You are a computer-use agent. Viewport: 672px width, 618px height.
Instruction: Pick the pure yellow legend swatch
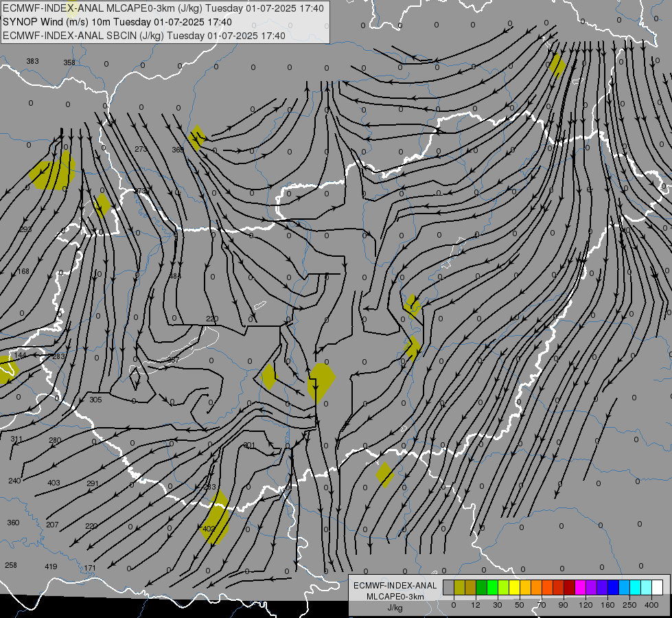click(514, 587)
